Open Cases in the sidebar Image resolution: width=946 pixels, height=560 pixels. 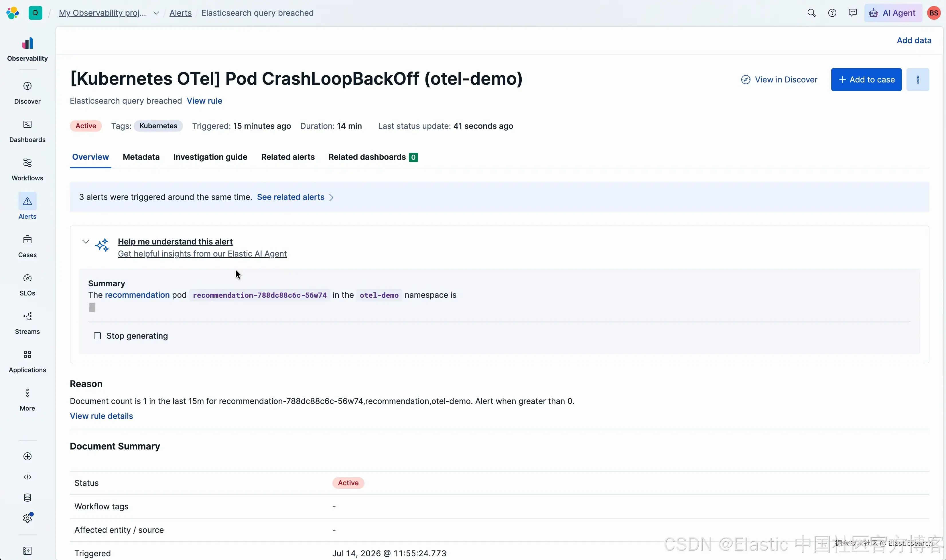click(27, 247)
